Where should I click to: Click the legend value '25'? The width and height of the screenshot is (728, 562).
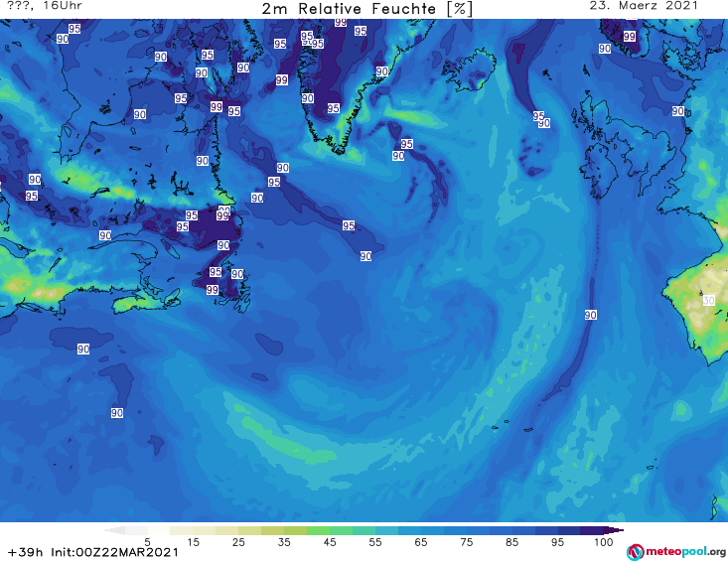click(238, 541)
